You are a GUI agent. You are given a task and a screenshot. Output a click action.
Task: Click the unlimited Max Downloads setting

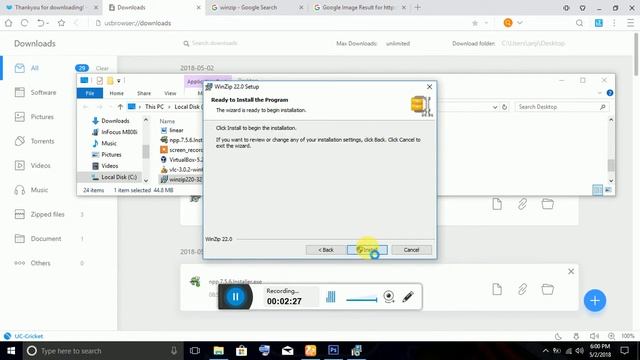point(398,43)
